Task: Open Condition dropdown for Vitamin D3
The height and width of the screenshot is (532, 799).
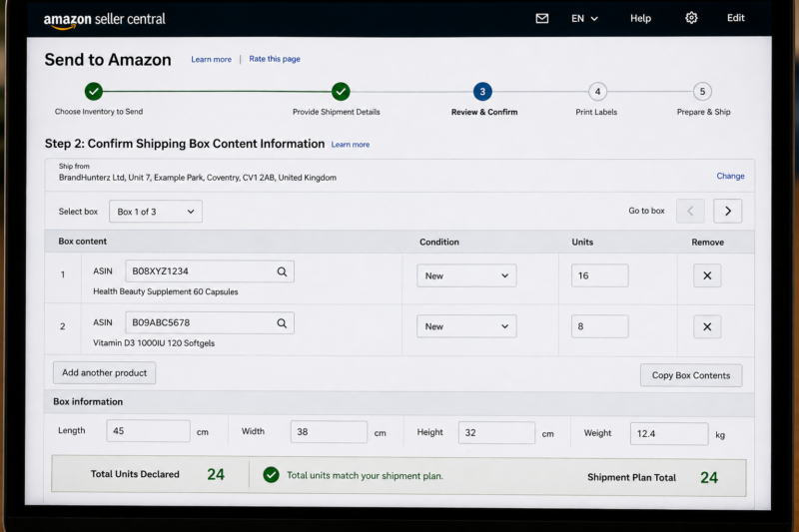Action: point(466,326)
